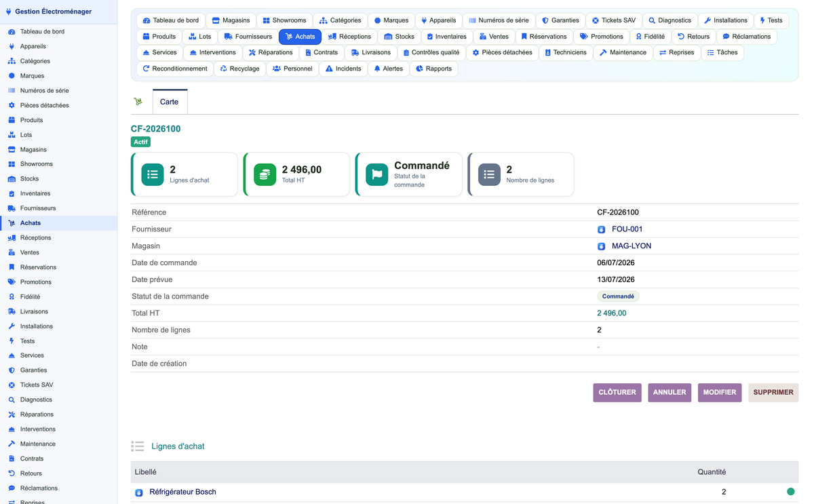
Task: Click the green coins icon on Total HT card
Action: 265,174
